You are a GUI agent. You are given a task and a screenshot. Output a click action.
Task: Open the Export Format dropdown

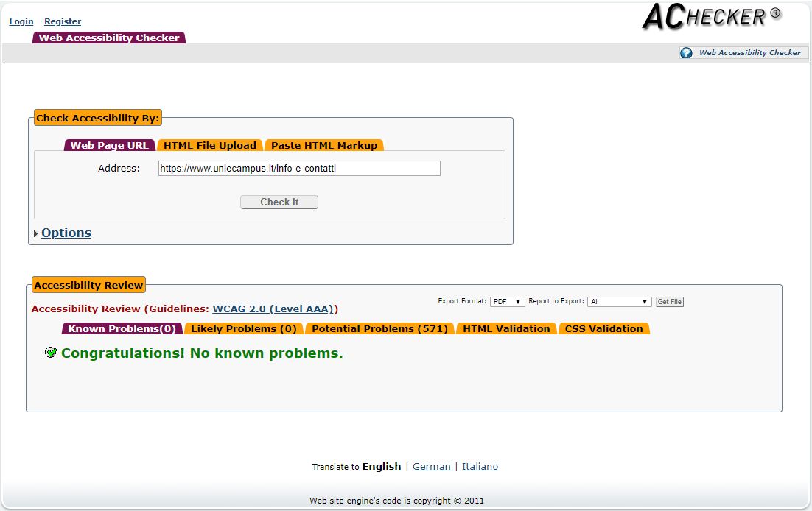[508, 301]
